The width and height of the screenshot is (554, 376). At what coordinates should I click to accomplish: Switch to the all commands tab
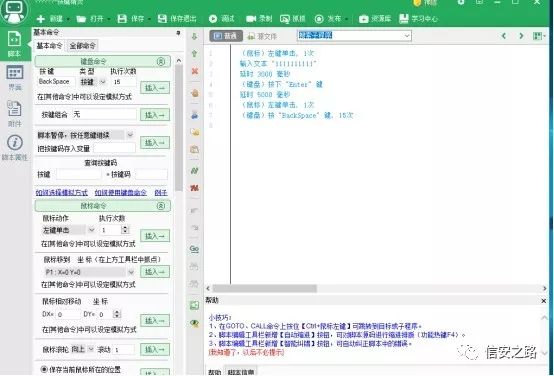[x=82, y=46]
